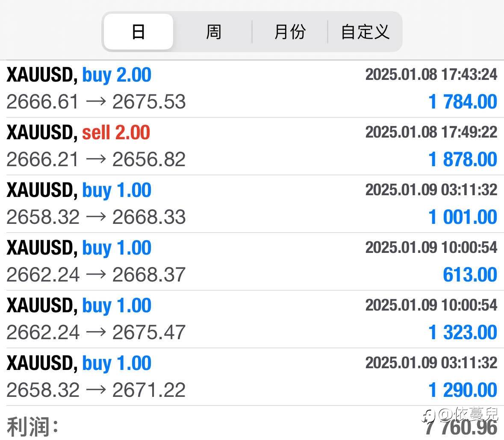The width and height of the screenshot is (504, 440).
Task: Open the XAUUSD buy 2.00 trade title
Action: [79, 75]
